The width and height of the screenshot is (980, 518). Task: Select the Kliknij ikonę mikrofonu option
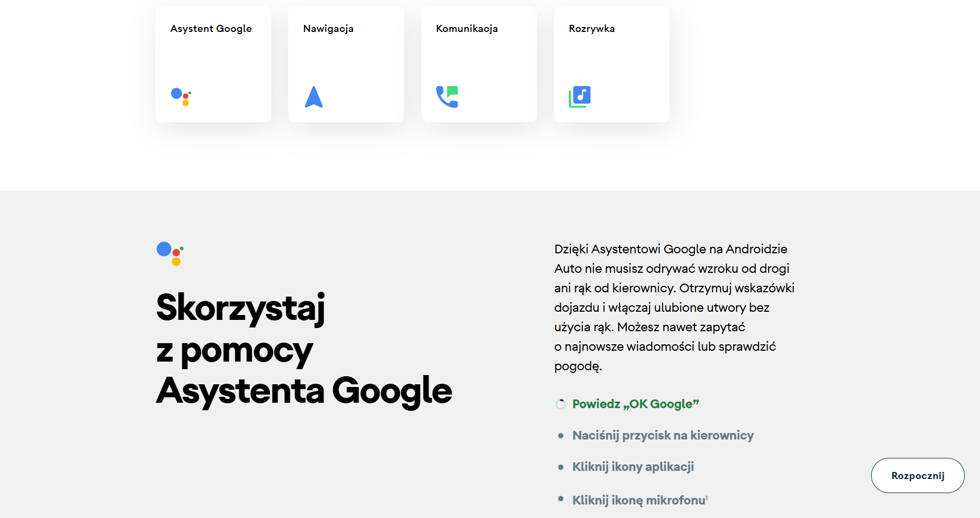coord(640,500)
